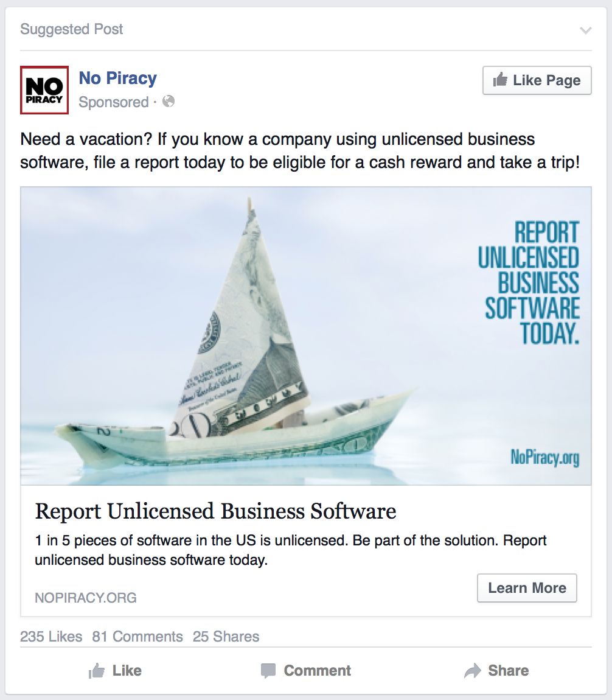The image size is (612, 700).
Task: Click the speech bubble Comment icon
Action: click(x=268, y=671)
